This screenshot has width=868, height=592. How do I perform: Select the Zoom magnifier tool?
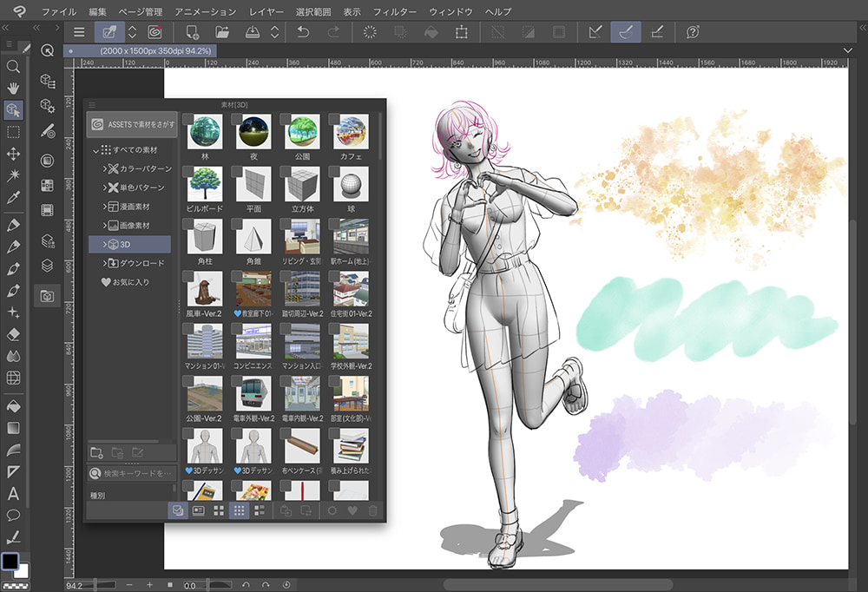click(13, 67)
